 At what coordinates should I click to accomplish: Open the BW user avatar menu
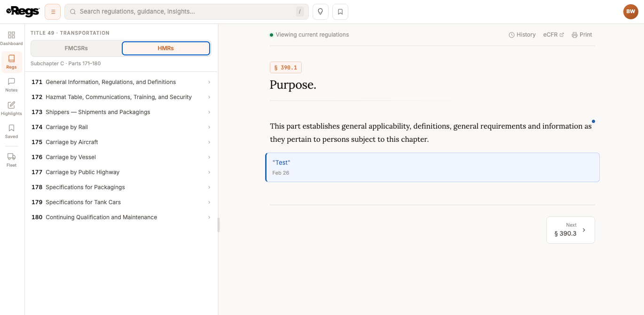click(x=631, y=12)
